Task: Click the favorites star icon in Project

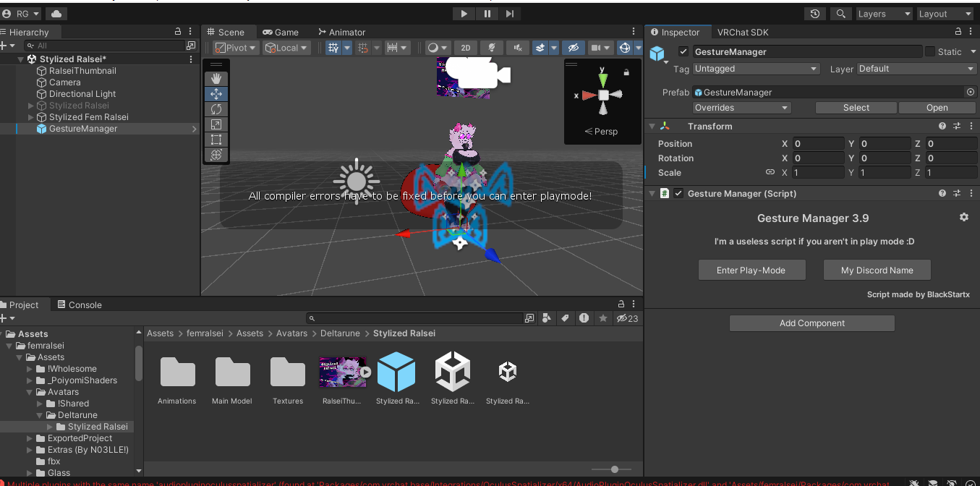Action: click(x=602, y=318)
